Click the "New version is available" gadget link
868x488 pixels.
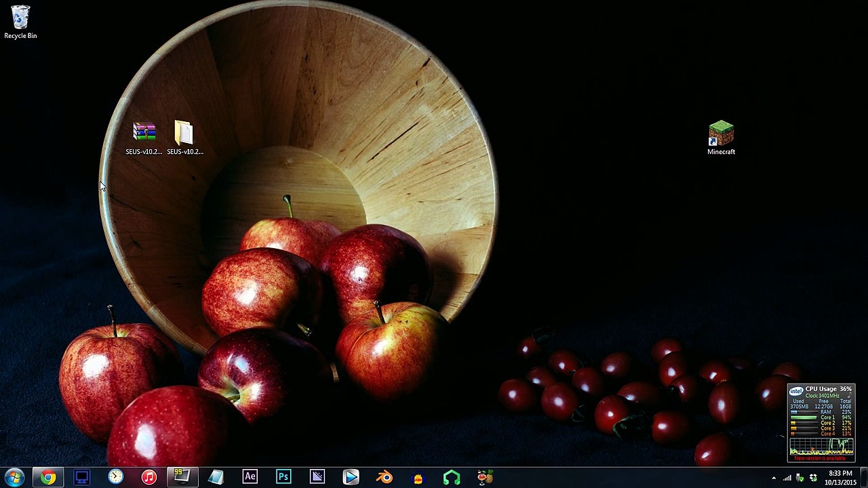[821, 458]
